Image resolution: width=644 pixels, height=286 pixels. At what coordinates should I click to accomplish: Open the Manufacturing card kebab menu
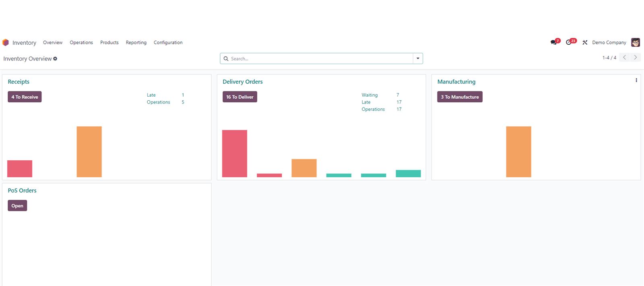pos(636,80)
